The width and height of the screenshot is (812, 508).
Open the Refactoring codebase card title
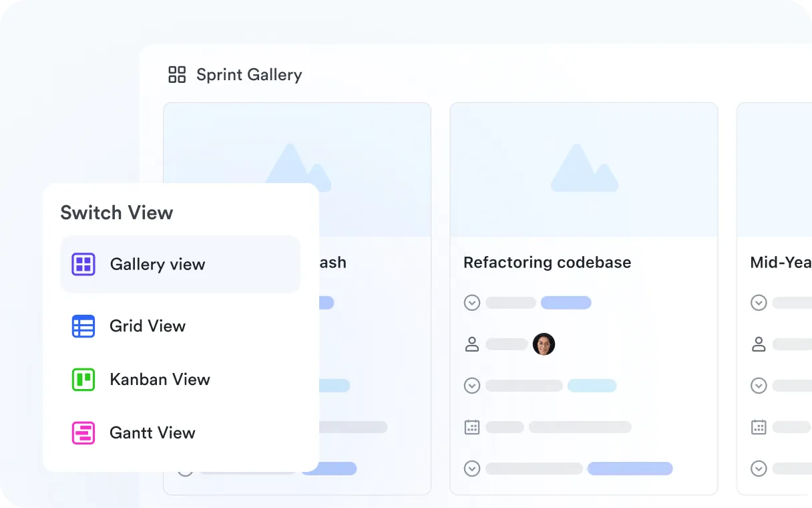pos(547,262)
